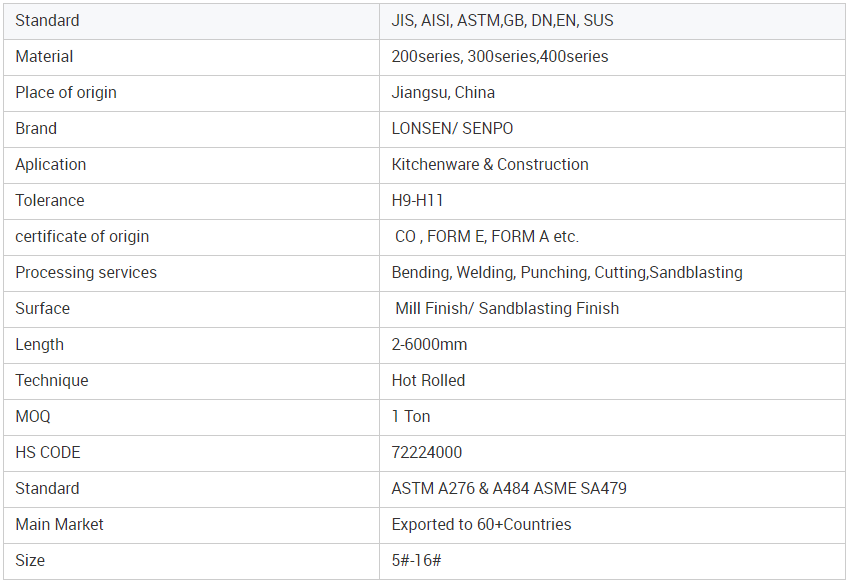Click 'Bending, Welding, Punching, Cutting,Sandblasting' text
Viewport: 852px width, 584px height.
click(x=567, y=273)
